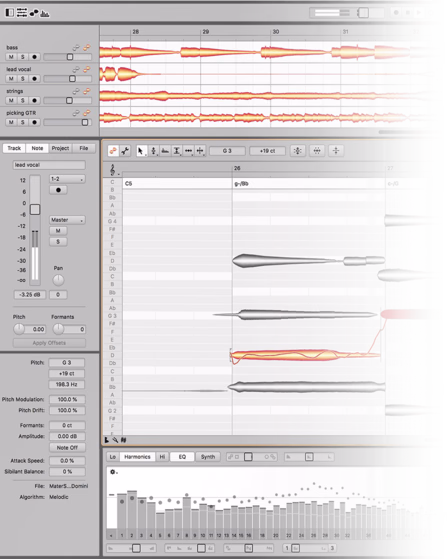Screen dimensions: 447x559
Task: Select the Pitch tool
Action: 153,151
